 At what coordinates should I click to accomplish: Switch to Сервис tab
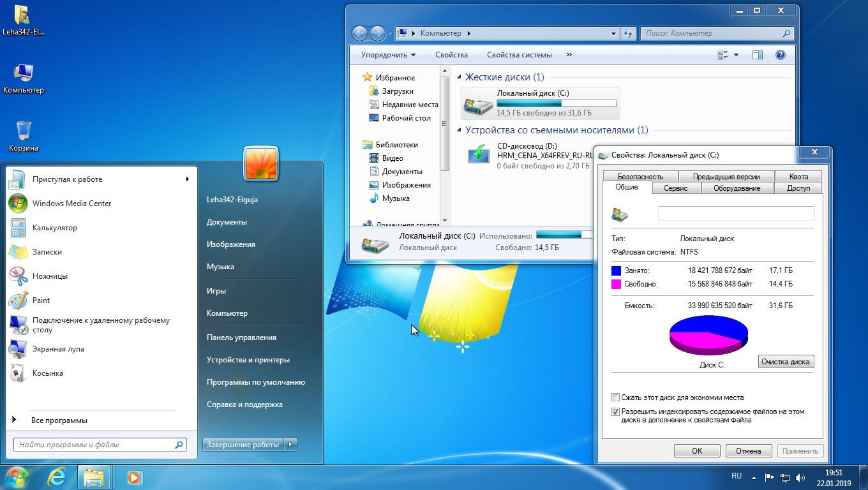click(676, 188)
